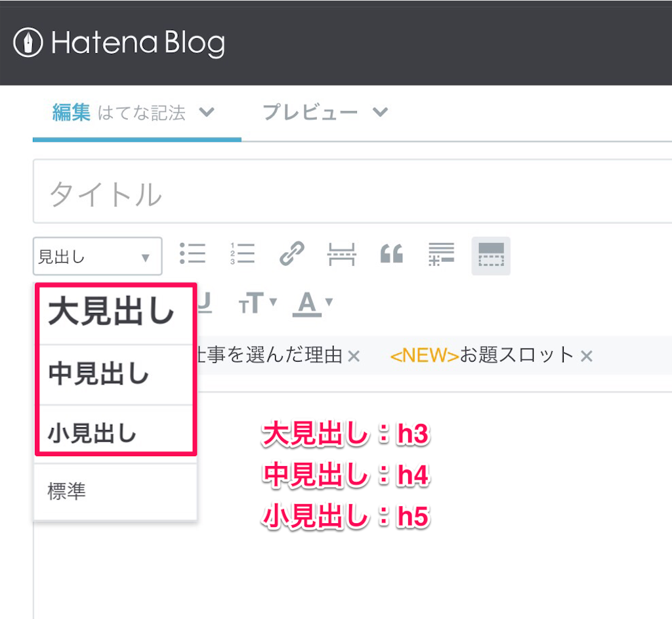Switch to the プレビュー tab
This screenshot has height=619, width=672.
tap(310, 112)
